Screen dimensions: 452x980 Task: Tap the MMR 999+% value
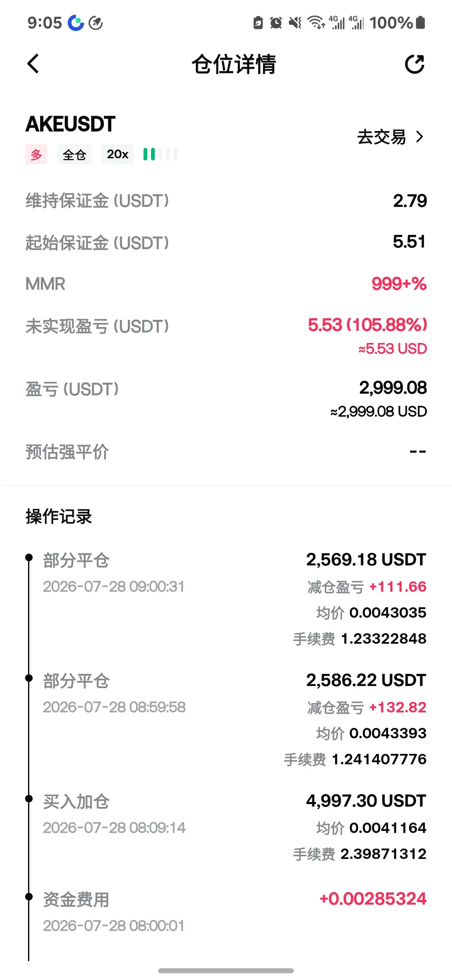(399, 284)
